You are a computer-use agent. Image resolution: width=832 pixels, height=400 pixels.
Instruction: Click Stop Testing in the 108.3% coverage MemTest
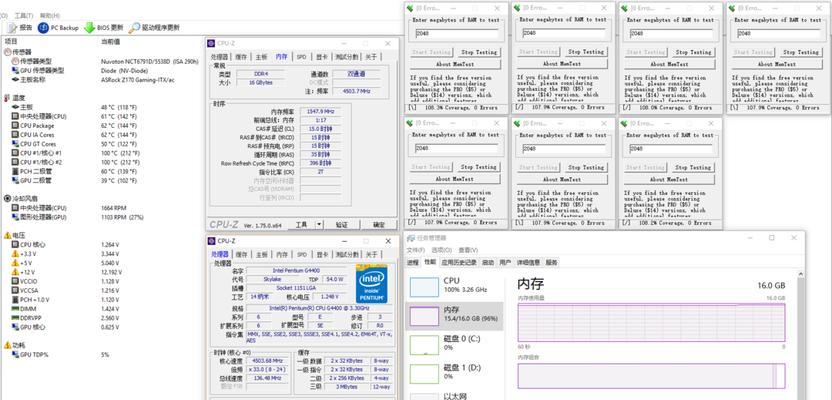479,52
